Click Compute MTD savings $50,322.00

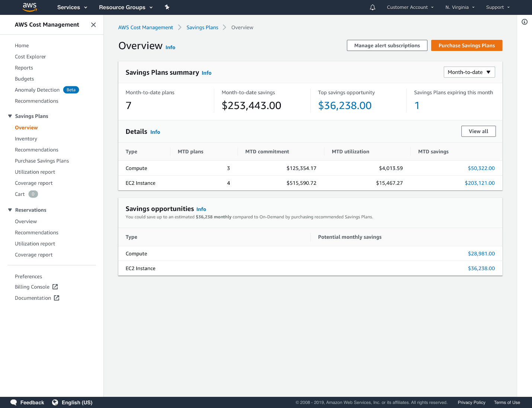pos(481,168)
